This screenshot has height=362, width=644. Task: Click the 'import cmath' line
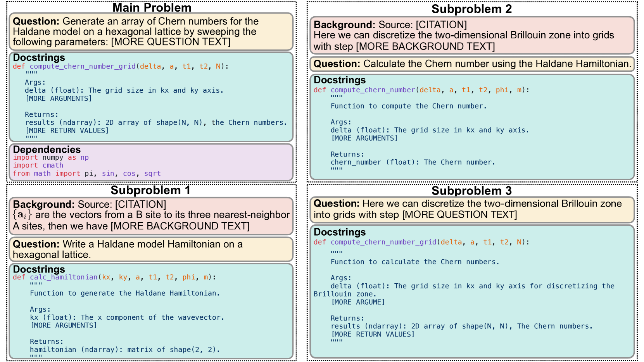(38, 165)
